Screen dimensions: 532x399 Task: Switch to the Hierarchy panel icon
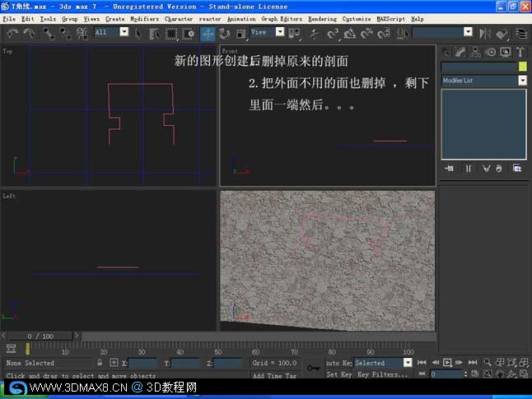476,52
